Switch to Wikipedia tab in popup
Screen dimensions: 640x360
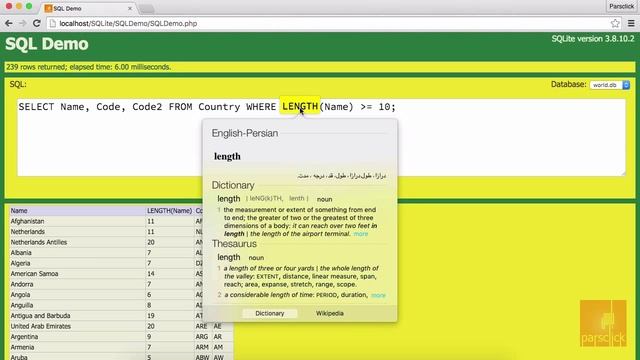tap(329, 313)
